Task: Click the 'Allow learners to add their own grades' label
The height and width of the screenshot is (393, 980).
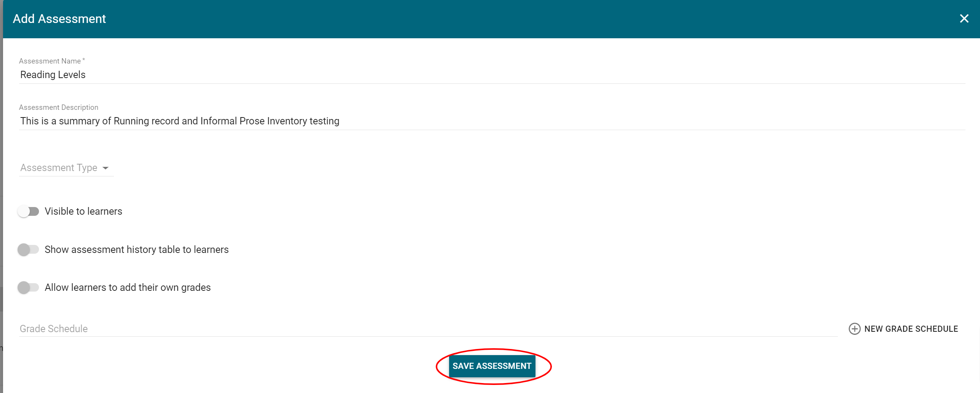Action: tap(128, 287)
